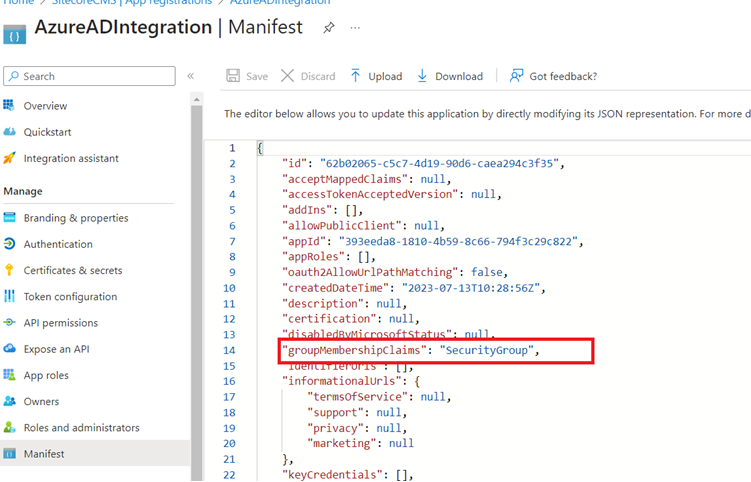The width and height of the screenshot is (751, 482).
Task: Open the more options ellipsis
Action: (355, 28)
